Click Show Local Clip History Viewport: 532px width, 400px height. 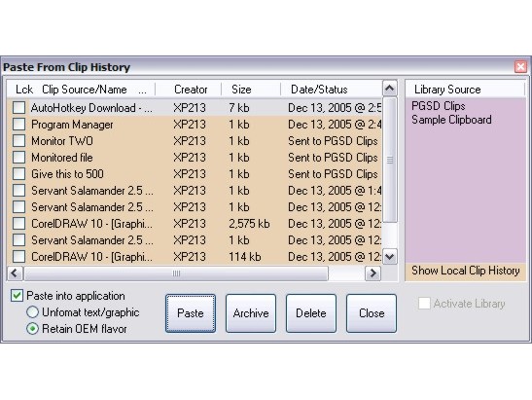466,271
